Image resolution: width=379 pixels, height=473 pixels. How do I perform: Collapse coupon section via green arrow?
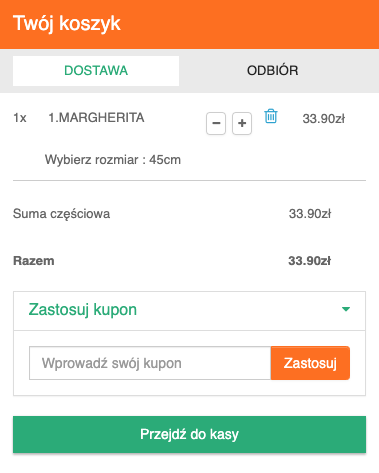pyautogui.click(x=346, y=309)
